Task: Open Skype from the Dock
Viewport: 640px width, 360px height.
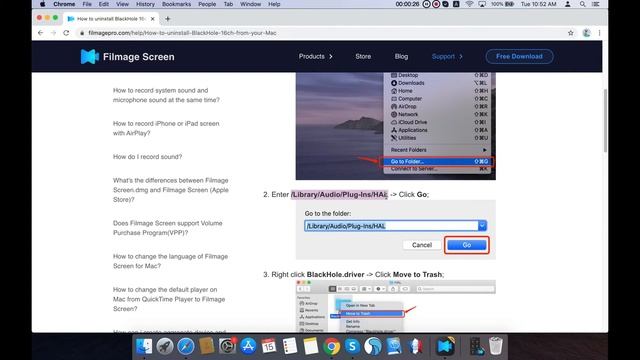Action: 352,346
